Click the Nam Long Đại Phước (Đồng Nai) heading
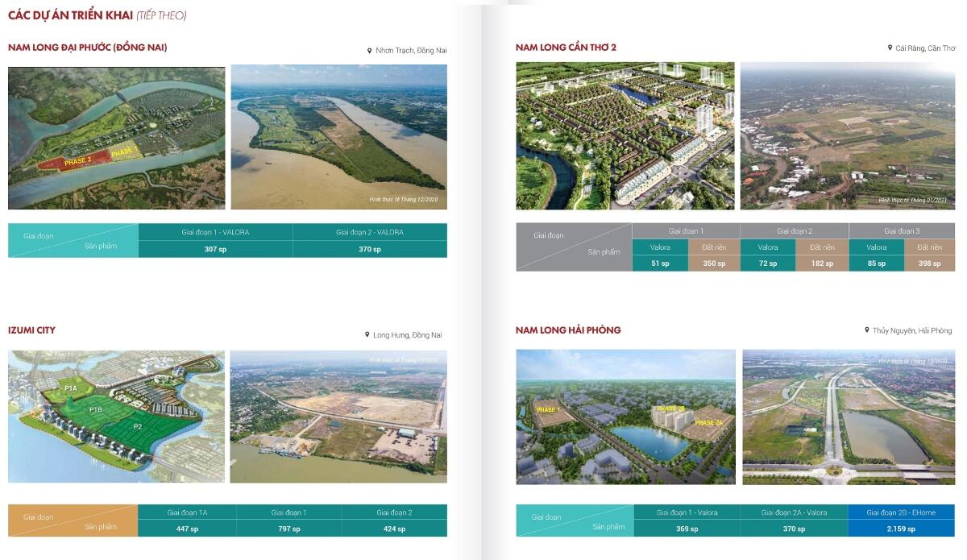967x560 pixels. tap(88, 48)
